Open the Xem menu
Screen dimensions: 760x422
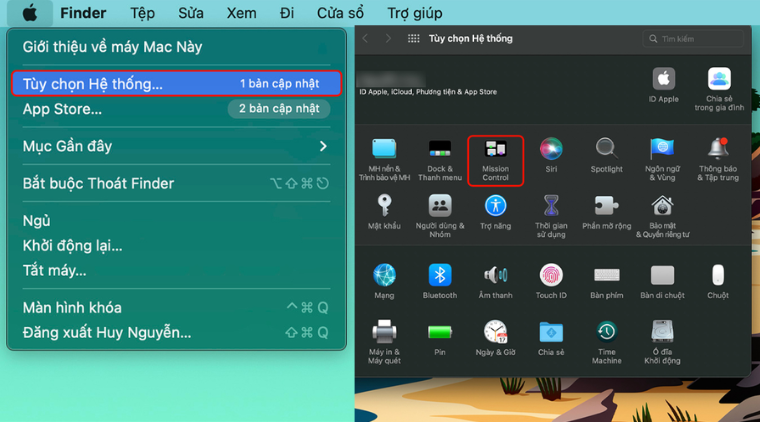point(241,13)
